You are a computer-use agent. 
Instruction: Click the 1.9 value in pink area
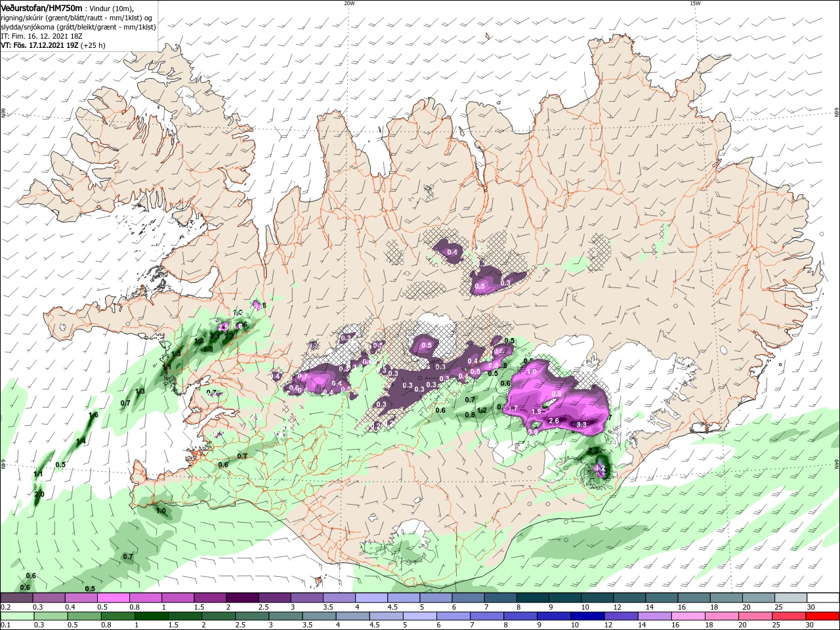coord(536,411)
